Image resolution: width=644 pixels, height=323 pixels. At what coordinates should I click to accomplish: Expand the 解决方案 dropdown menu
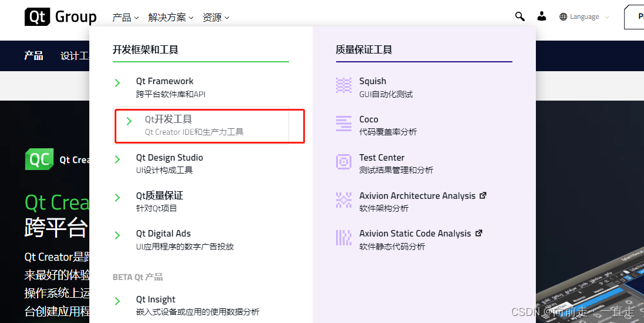pyautogui.click(x=170, y=18)
